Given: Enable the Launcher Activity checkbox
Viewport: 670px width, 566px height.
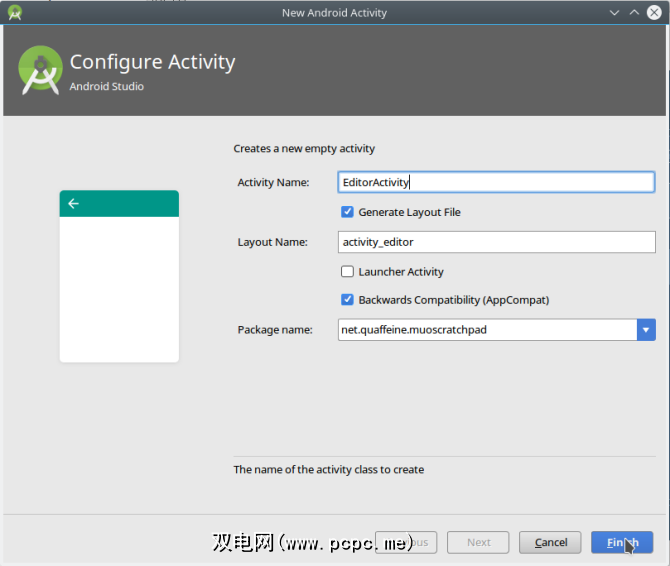Looking at the screenshot, I should point(347,271).
